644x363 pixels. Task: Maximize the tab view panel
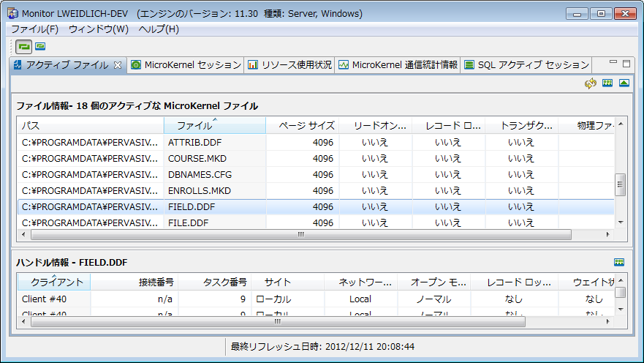click(626, 64)
